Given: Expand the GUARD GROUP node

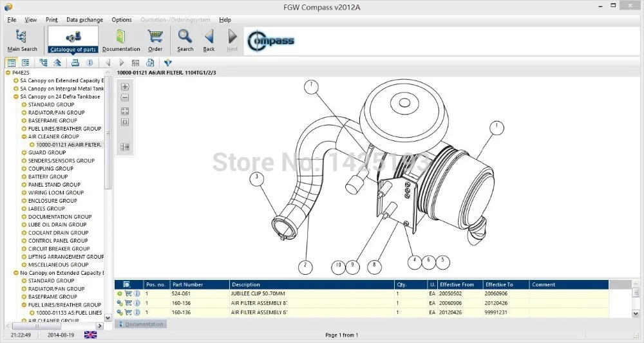Looking at the screenshot, I should coord(24,153).
